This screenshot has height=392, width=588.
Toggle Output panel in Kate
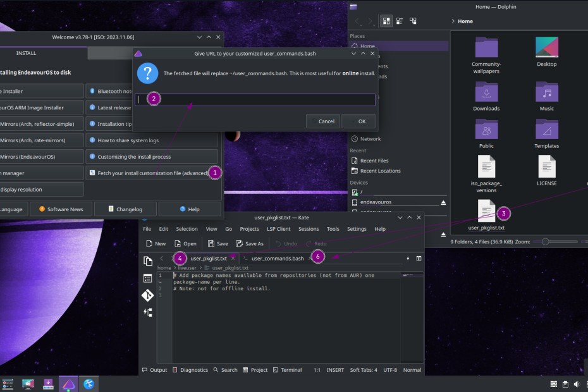pyautogui.click(x=154, y=370)
